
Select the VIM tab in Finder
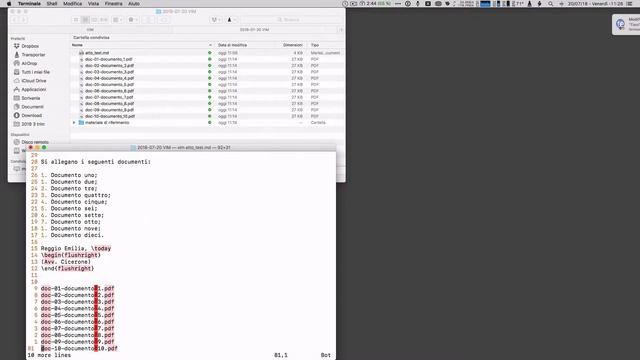tap(90, 30)
